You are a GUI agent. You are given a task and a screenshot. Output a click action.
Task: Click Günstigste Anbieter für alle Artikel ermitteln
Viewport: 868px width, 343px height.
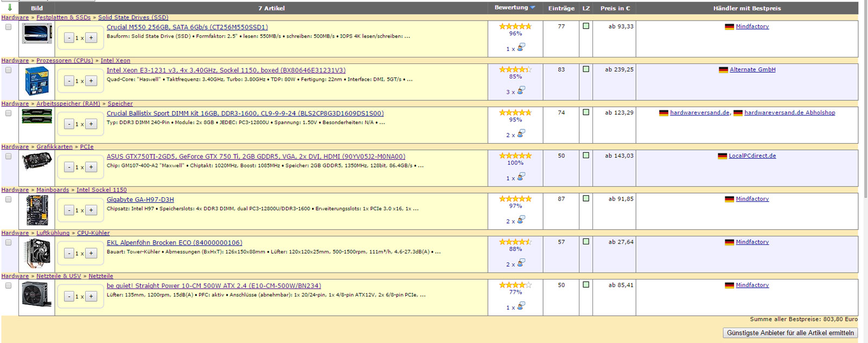click(x=790, y=333)
